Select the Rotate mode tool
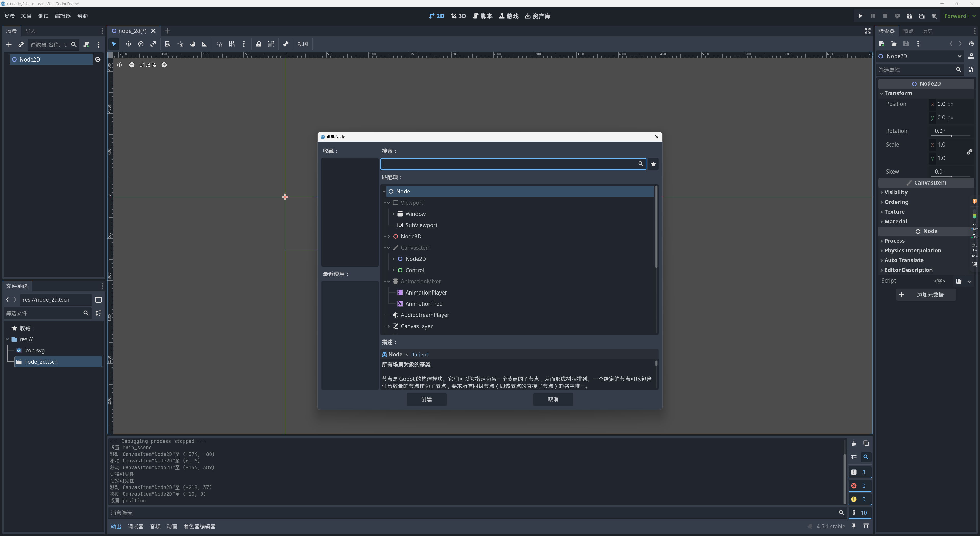980x536 pixels. (141, 44)
